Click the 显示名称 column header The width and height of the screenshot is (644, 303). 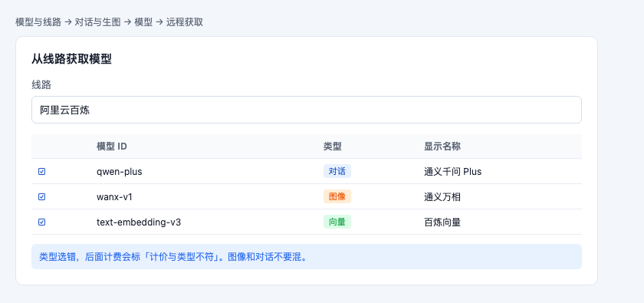442,147
